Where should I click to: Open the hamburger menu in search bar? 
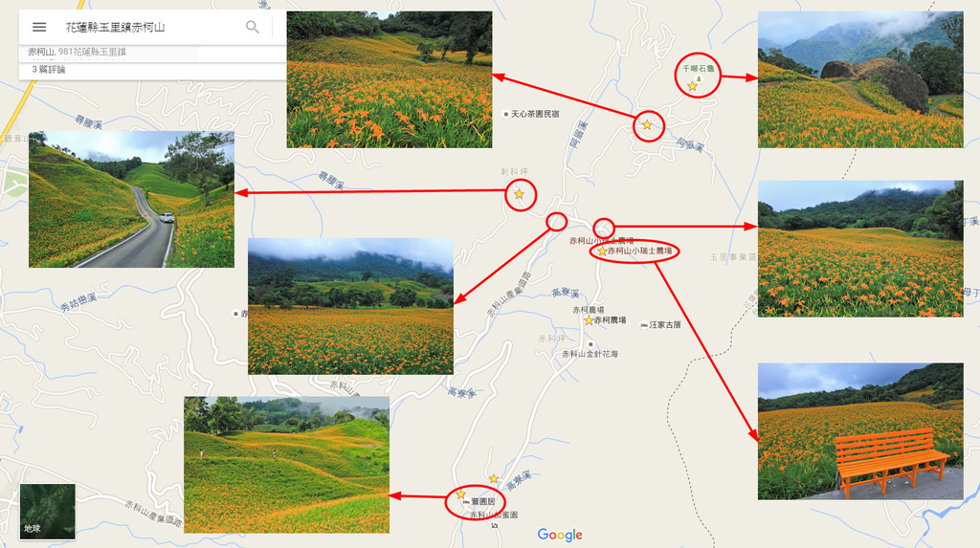click(x=39, y=27)
